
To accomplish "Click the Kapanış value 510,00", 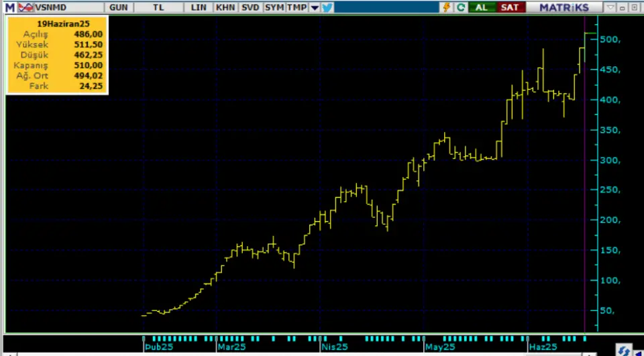I will point(89,65).
